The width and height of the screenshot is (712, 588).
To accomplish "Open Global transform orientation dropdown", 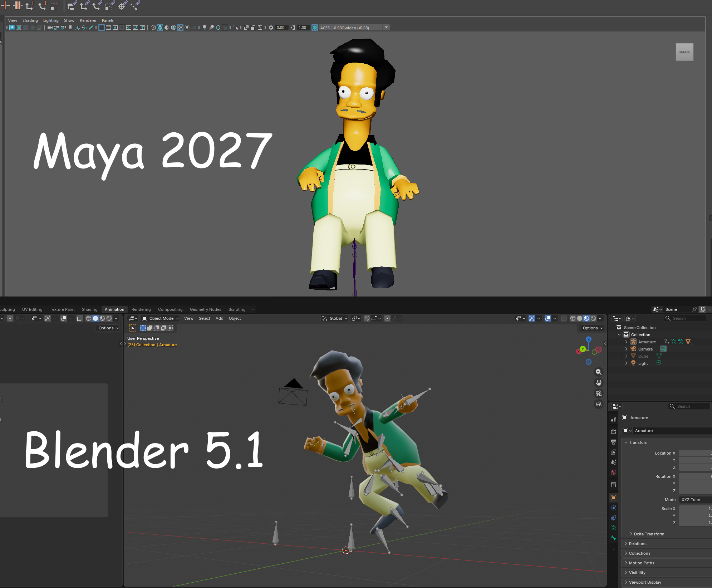I will [x=335, y=318].
